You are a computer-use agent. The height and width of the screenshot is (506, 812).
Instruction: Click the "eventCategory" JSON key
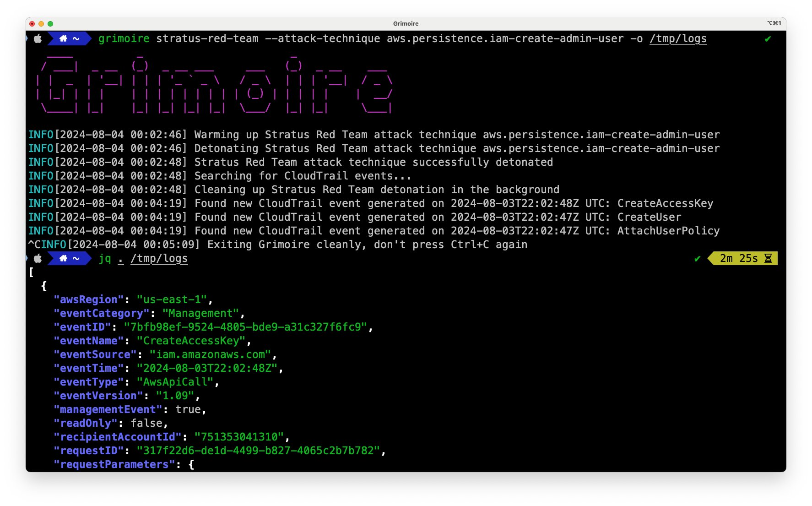click(102, 313)
